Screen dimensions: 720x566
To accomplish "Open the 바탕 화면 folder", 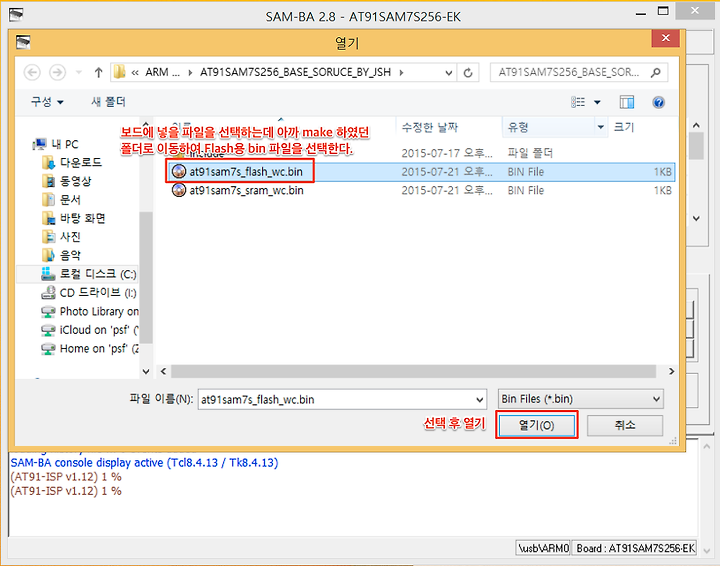I will 73,218.
